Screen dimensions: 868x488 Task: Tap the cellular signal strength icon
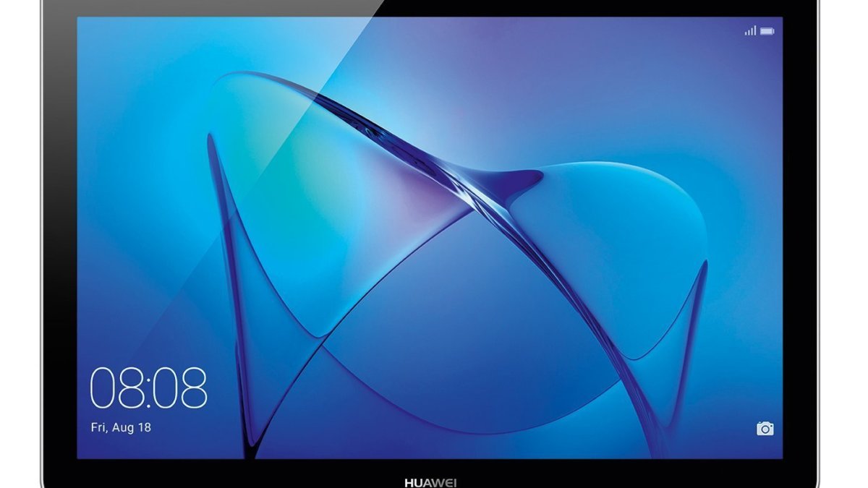[750, 31]
